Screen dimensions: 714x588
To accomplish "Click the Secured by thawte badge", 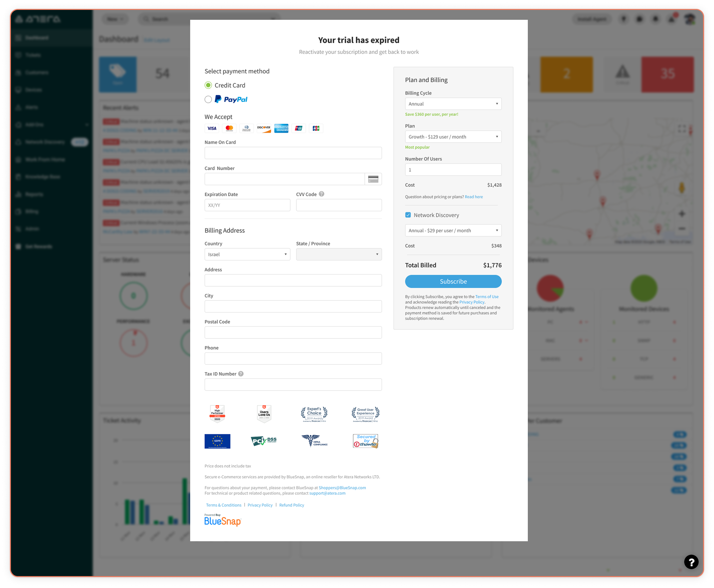I will (x=365, y=441).
